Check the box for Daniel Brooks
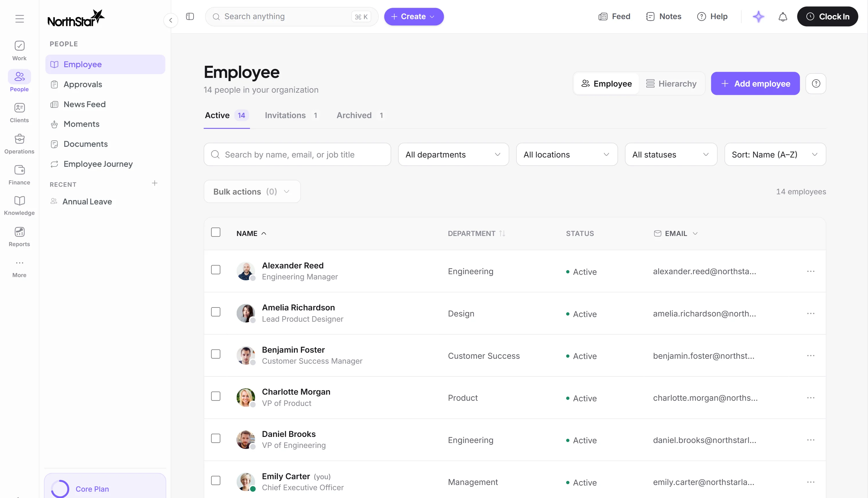Image resolution: width=868 pixels, height=498 pixels. pos(216,438)
